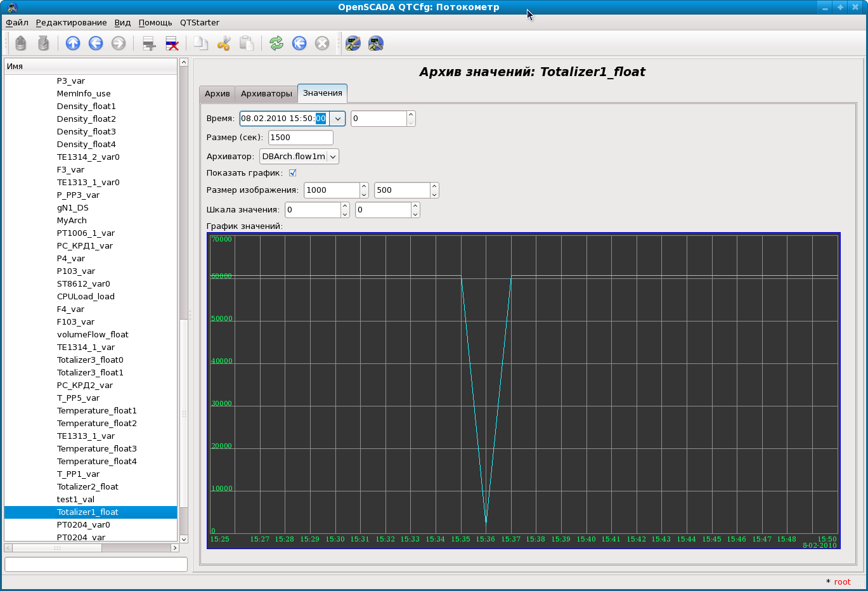
Task: Select volumeFlow_float in the list
Action: pyautogui.click(x=93, y=334)
